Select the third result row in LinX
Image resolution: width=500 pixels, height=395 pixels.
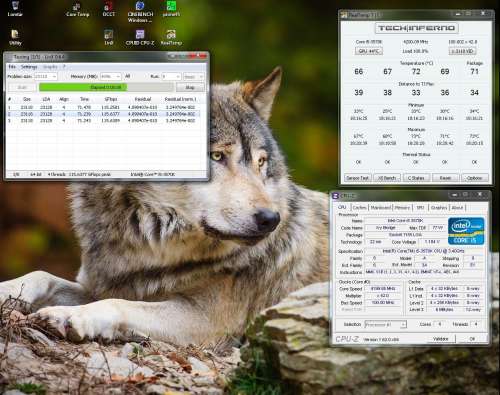(103, 121)
